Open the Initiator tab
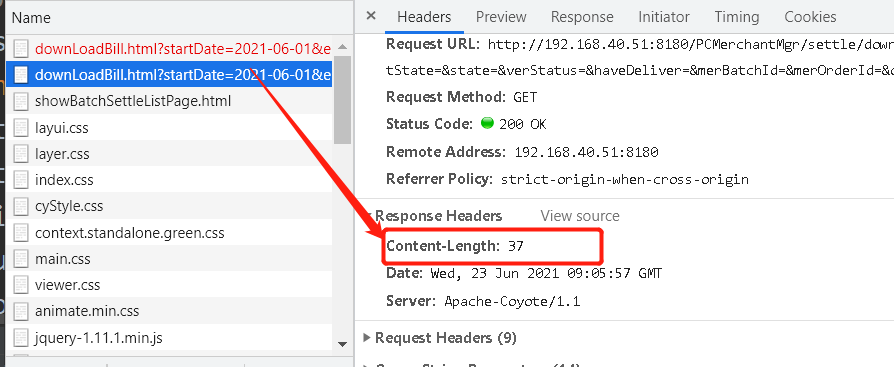 [664, 17]
